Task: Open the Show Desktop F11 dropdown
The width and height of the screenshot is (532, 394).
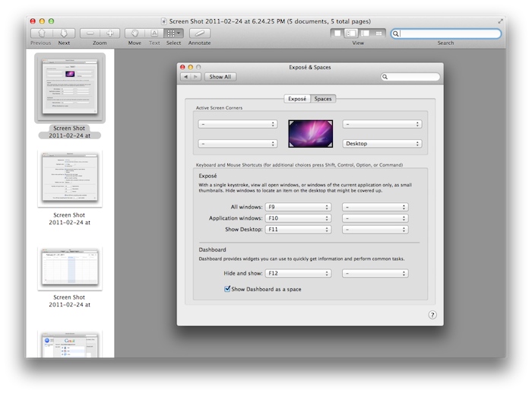Action: coord(298,229)
